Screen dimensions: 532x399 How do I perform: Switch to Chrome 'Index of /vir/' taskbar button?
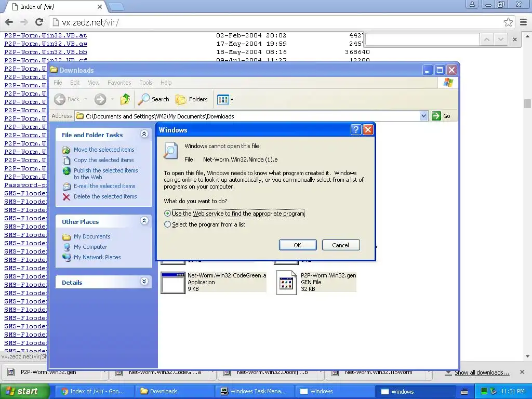[x=94, y=391]
